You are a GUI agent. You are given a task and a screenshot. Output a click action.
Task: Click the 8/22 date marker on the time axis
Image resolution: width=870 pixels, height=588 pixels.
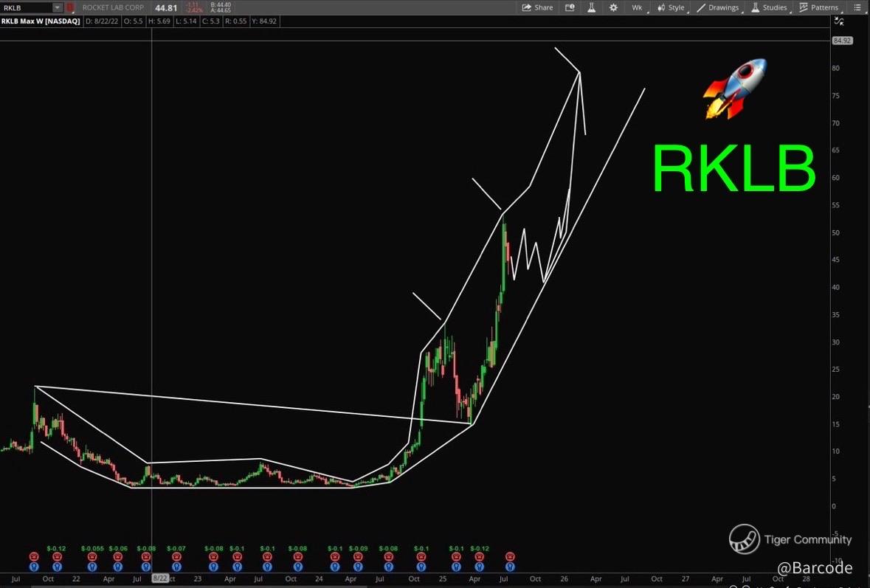[160, 578]
